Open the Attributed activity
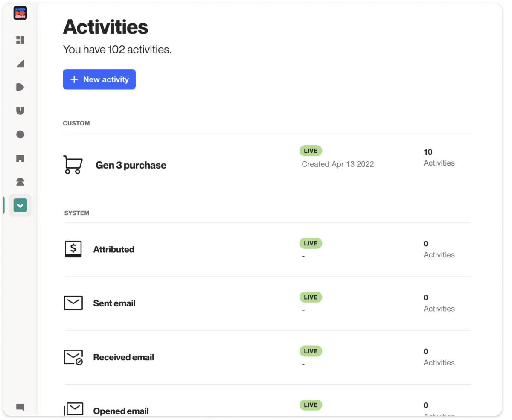Screen dimensions: 512x420 coord(114,249)
